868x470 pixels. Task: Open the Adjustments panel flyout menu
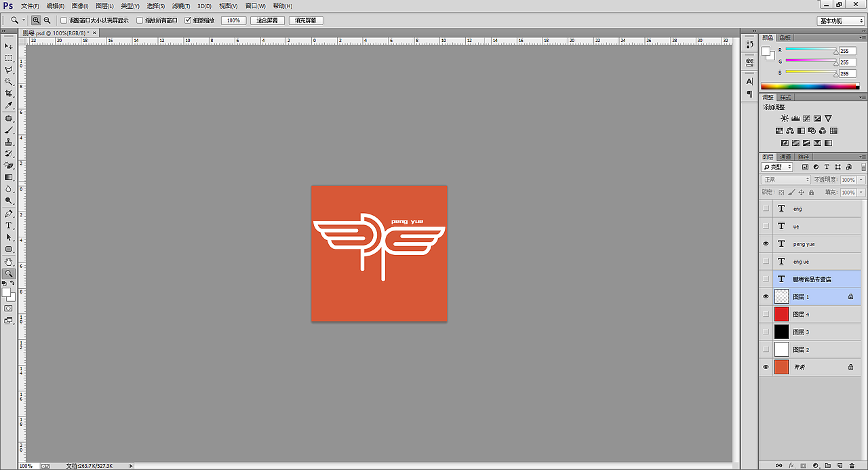pyautogui.click(x=863, y=98)
